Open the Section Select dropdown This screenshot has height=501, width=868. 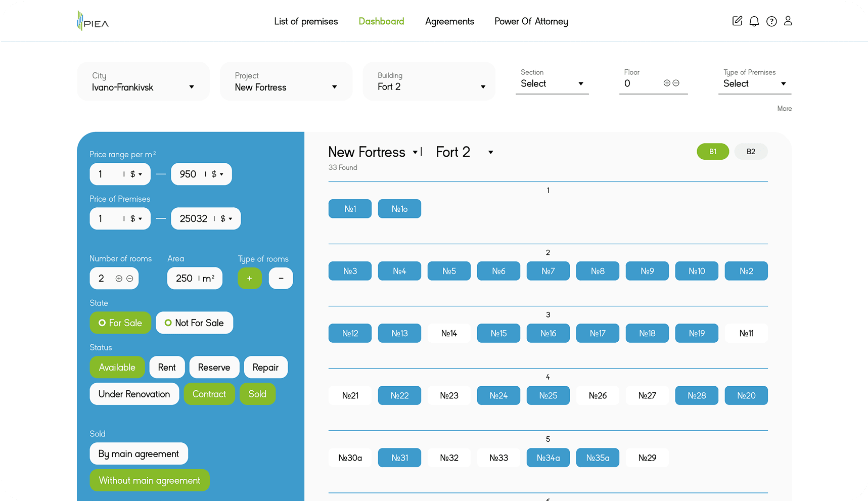pos(552,83)
